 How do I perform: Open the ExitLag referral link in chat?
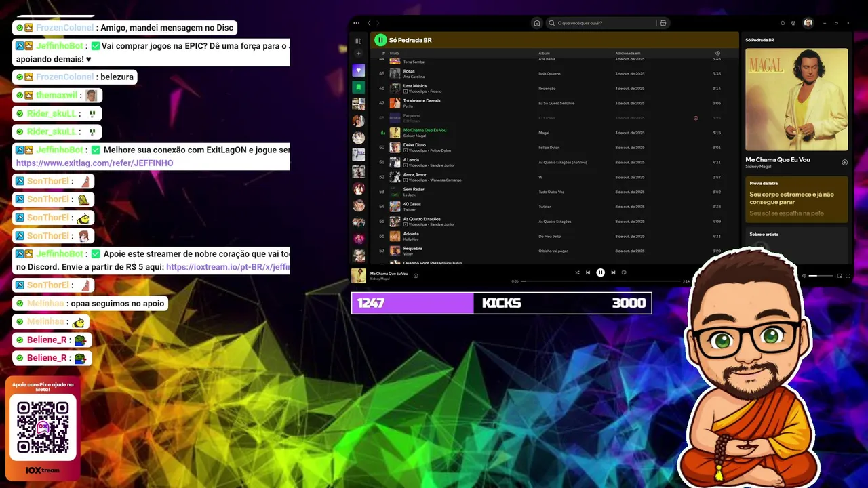94,163
